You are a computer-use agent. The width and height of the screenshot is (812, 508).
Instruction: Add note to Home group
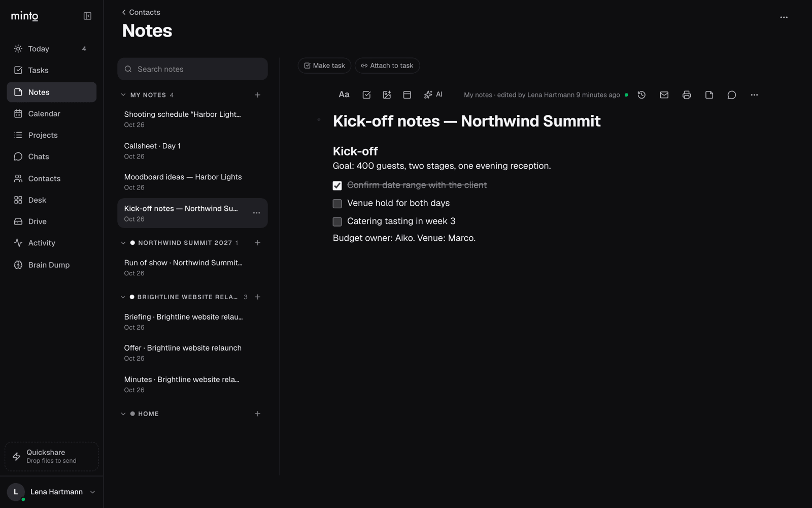point(258,414)
